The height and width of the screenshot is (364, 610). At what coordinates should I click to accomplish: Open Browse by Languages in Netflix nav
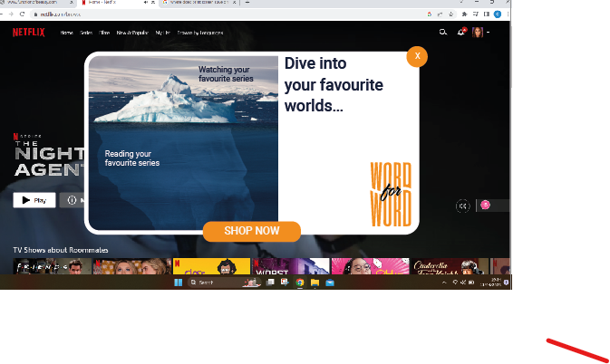pyautogui.click(x=200, y=33)
